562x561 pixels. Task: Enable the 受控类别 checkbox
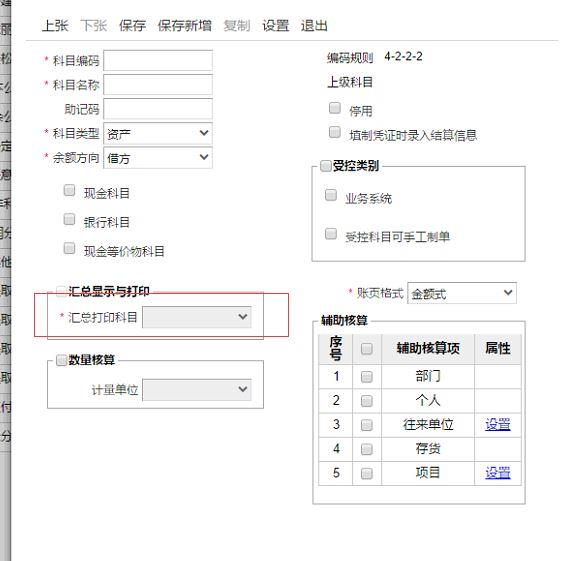(x=325, y=166)
